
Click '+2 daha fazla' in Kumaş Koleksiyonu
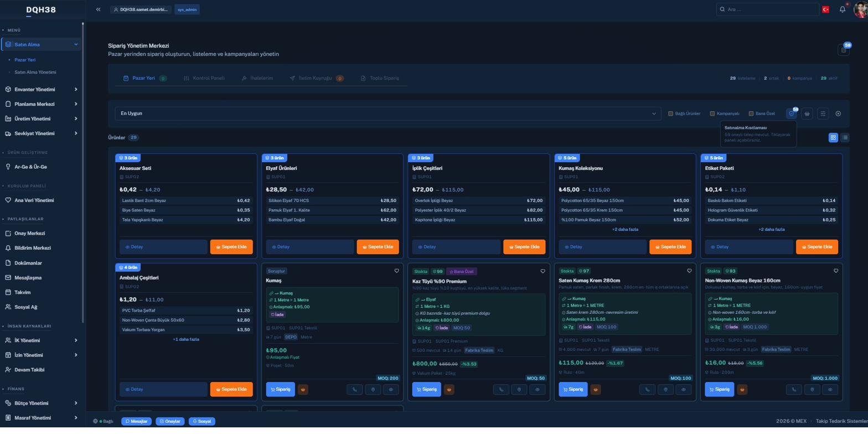625,229
